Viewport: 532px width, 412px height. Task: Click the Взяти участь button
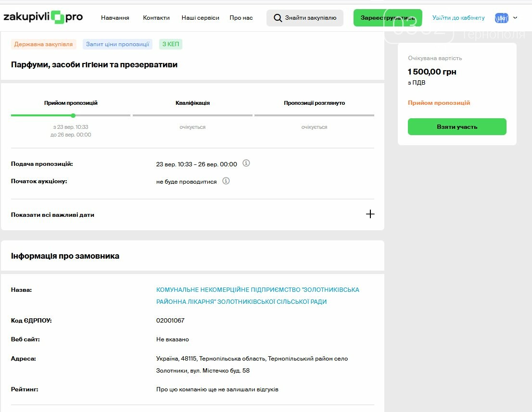click(x=457, y=127)
